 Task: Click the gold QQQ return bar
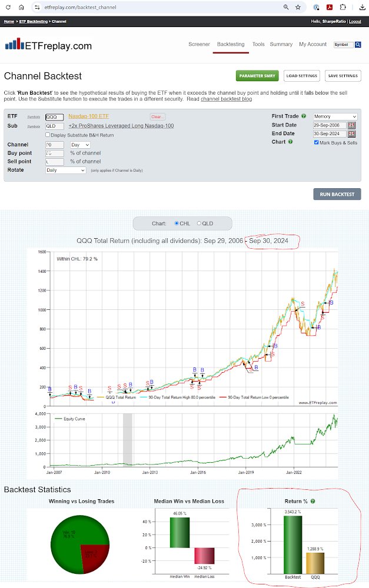coord(315,563)
